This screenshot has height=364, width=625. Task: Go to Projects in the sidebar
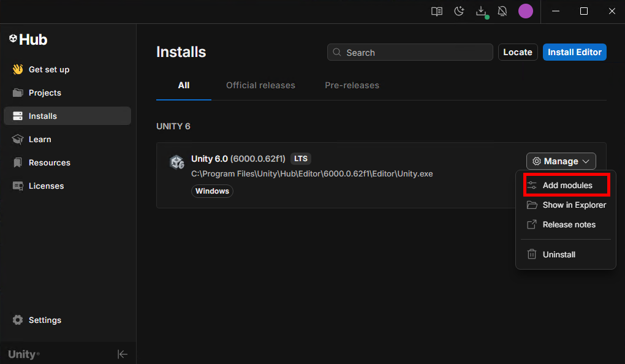click(x=45, y=93)
